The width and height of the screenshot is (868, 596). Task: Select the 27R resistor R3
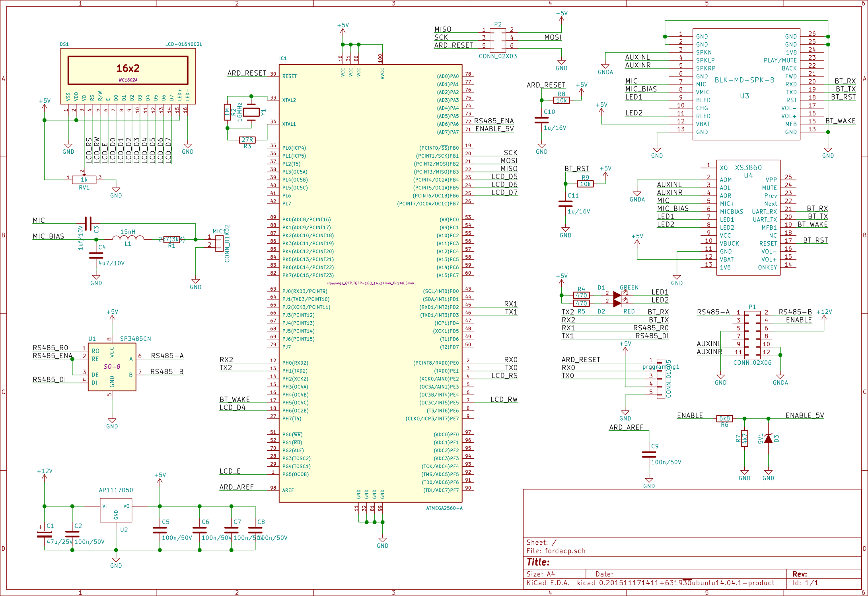[247, 140]
